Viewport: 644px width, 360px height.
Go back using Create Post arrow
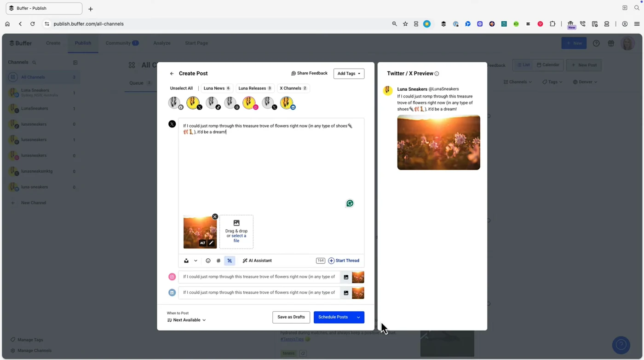[172, 74]
